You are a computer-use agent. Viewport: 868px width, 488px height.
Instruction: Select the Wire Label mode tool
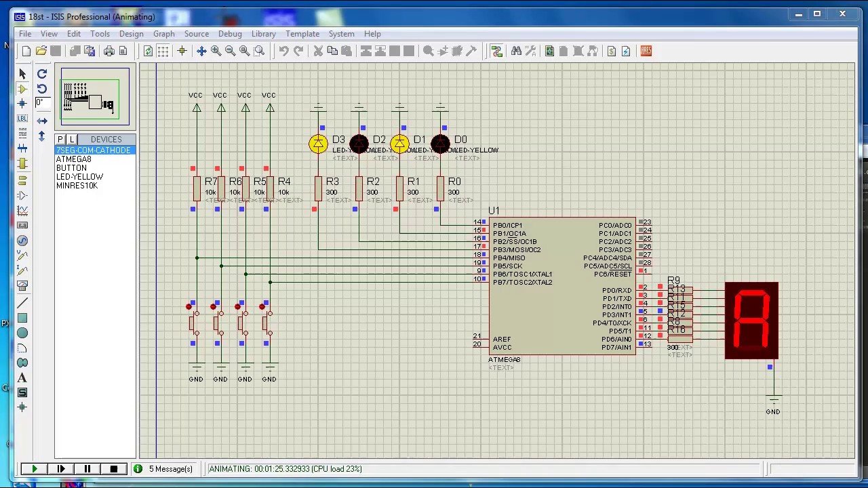(x=22, y=119)
